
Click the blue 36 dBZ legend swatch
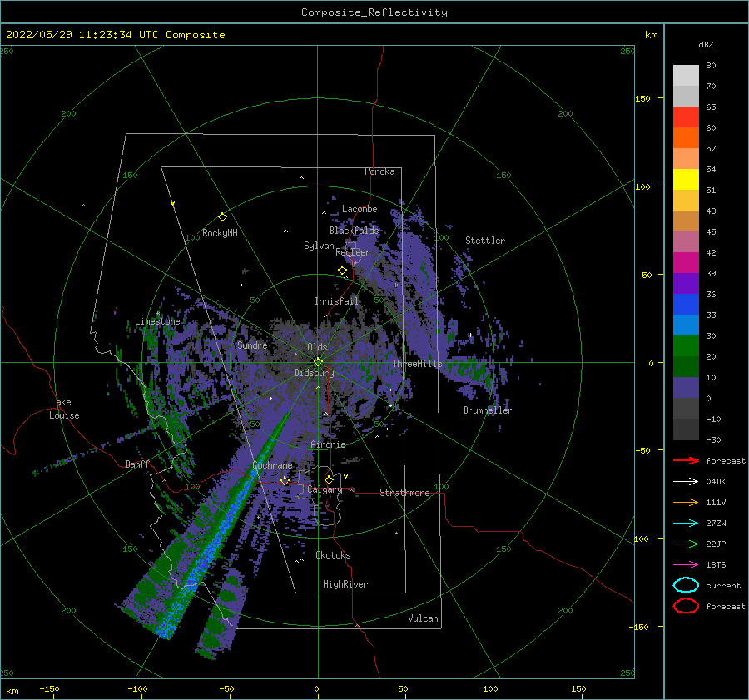[686, 304]
